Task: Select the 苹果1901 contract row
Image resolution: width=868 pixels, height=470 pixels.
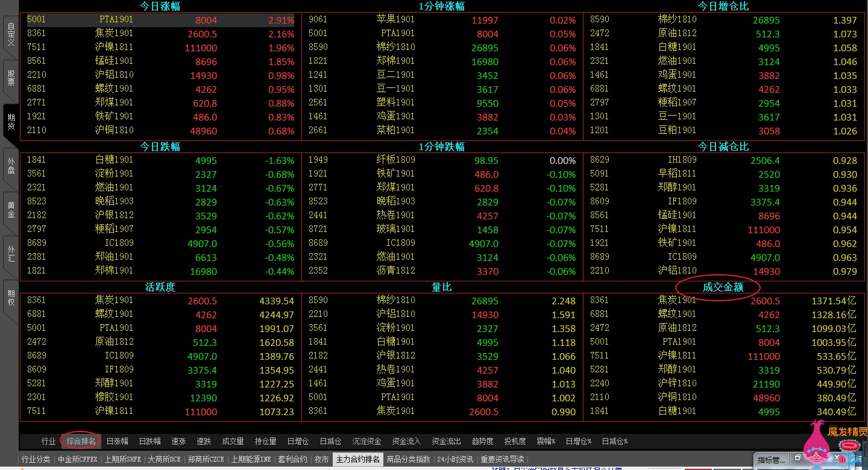Action: pos(442,20)
